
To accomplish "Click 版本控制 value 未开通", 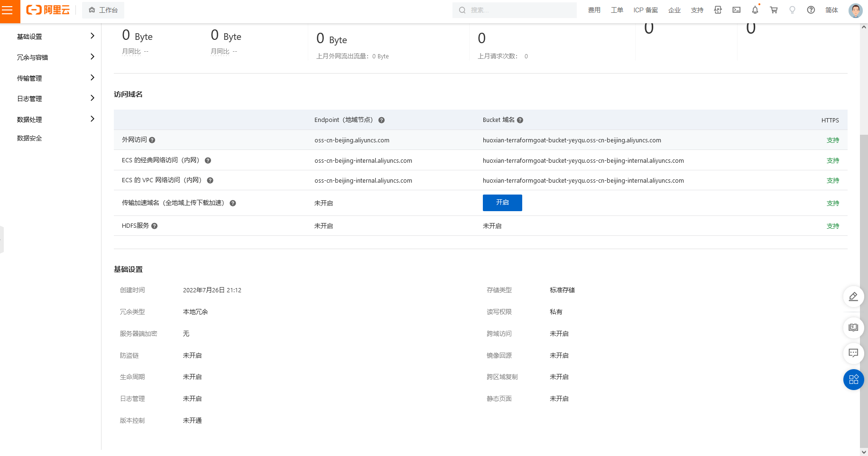I will (x=192, y=420).
